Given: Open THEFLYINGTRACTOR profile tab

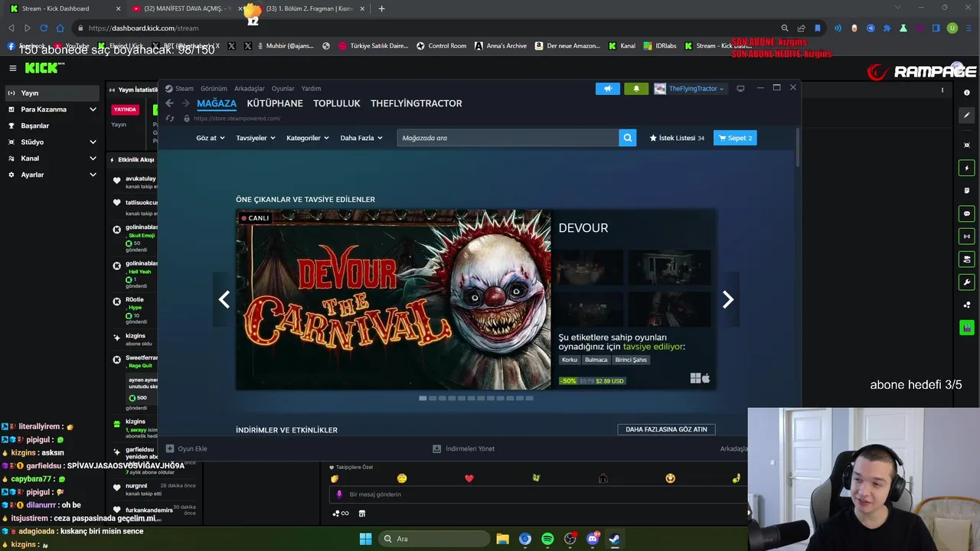Looking at the screenshot, I should (x=416, y=103).
